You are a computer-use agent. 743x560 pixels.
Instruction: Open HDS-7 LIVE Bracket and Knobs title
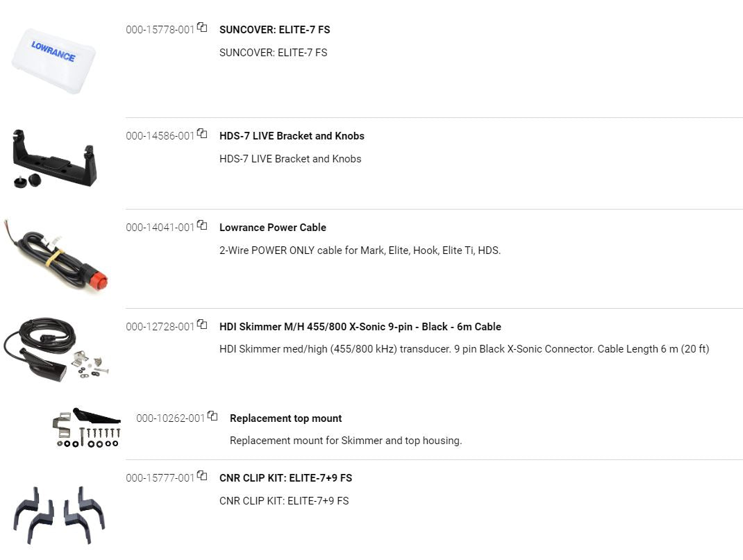click(x=292, y=136)
